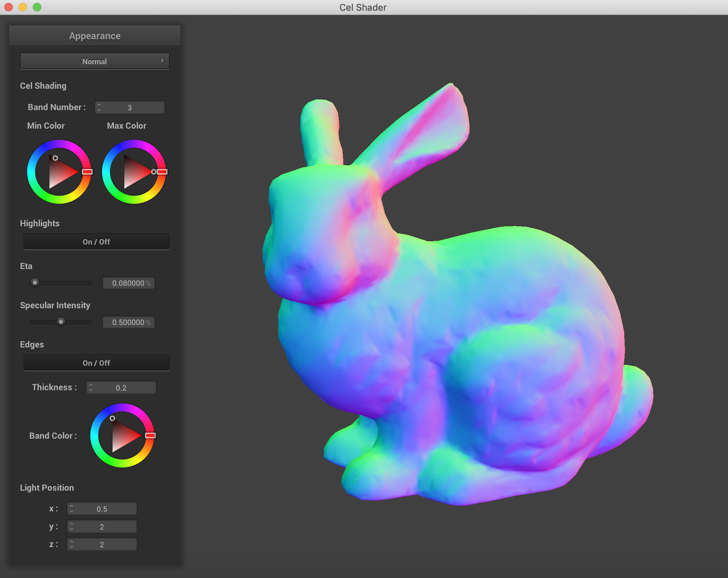Image resolution: width=728 pixels, height=578 pixels.
Task: Open the Normal shading mode dropdown
Action: click(x=94, y=61)
